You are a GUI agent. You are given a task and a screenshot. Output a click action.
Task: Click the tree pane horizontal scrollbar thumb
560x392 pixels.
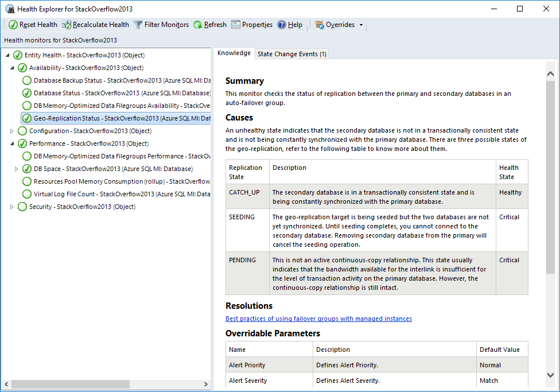71,384
